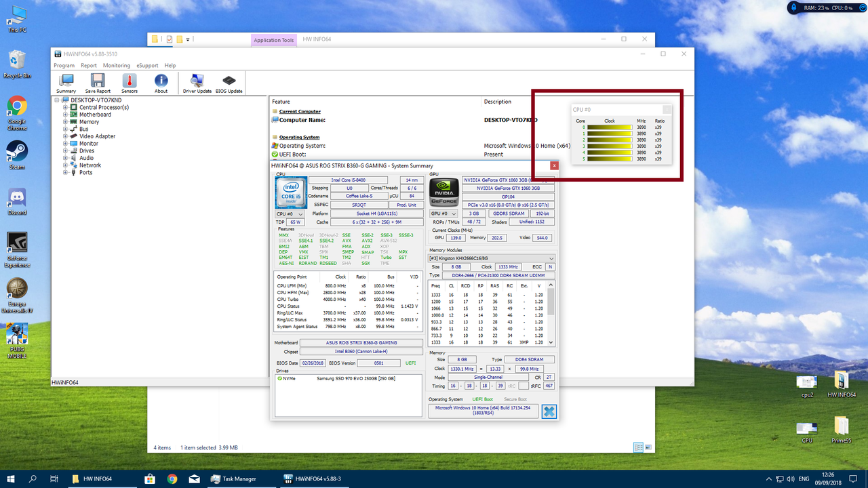
Task: Select Audio in the device tree
Action: click(x=87, y=158)
